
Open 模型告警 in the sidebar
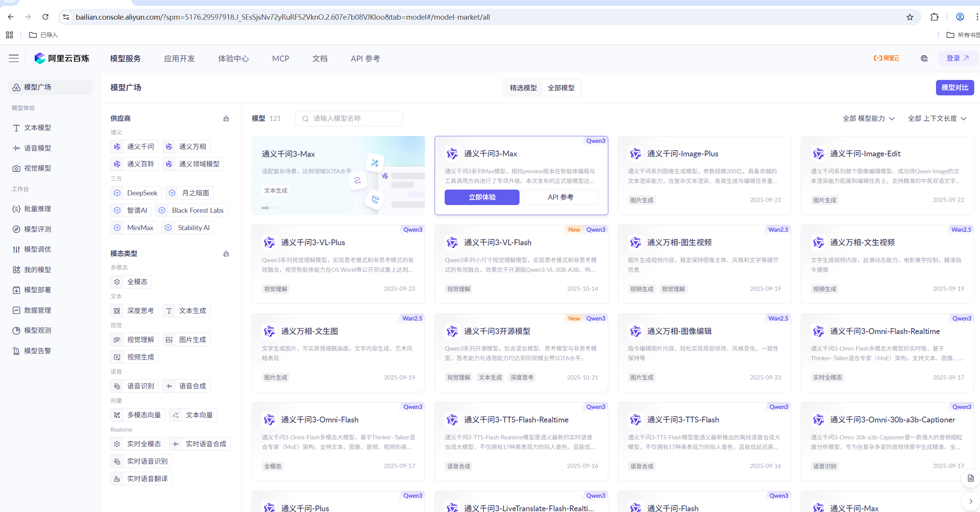[x=37, y=351]
